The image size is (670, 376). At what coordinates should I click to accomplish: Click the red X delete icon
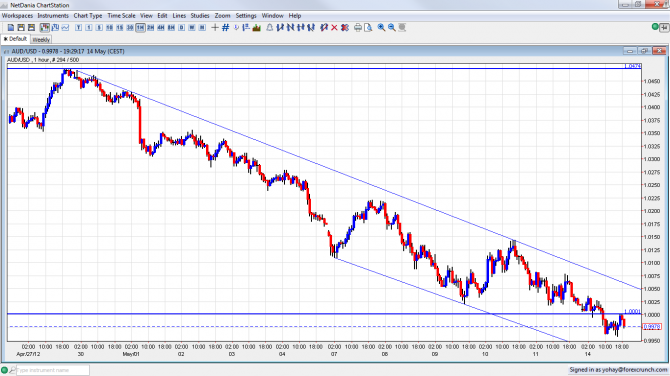point(335,27)
